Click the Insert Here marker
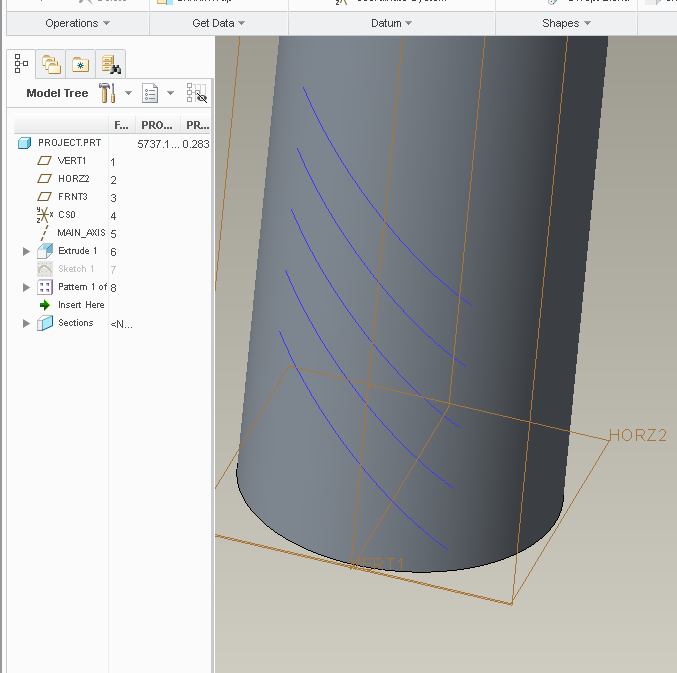The image size is (677, 673). tap(81, 305)
